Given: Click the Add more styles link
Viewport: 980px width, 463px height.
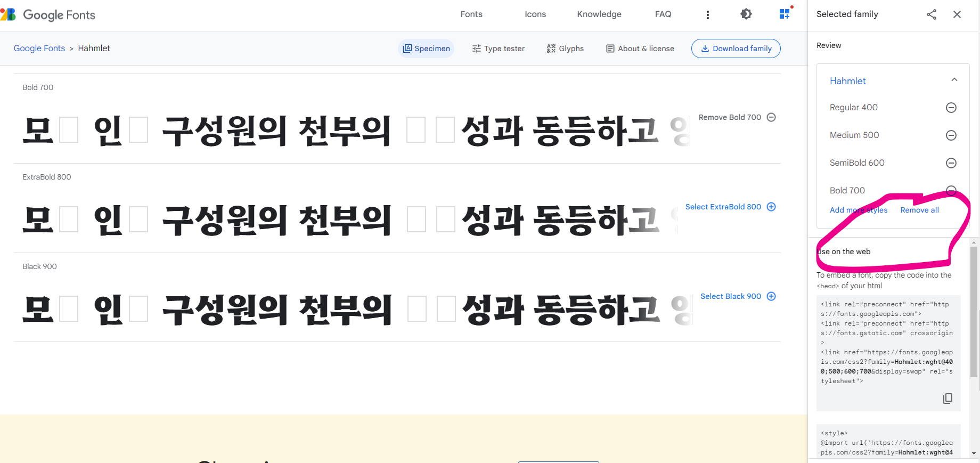Looking at the screenshot, I should (859, 210).
